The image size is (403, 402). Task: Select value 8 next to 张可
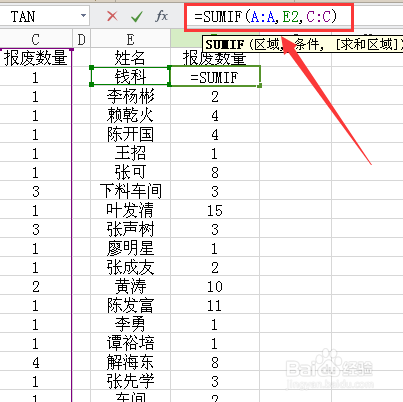tap(215, 172)
